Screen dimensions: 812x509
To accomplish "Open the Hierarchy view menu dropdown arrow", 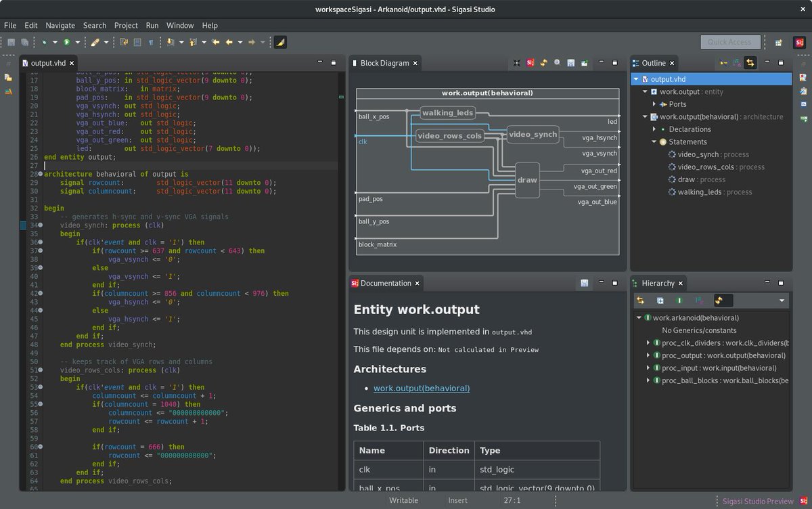I will click(x=782, y=301).
